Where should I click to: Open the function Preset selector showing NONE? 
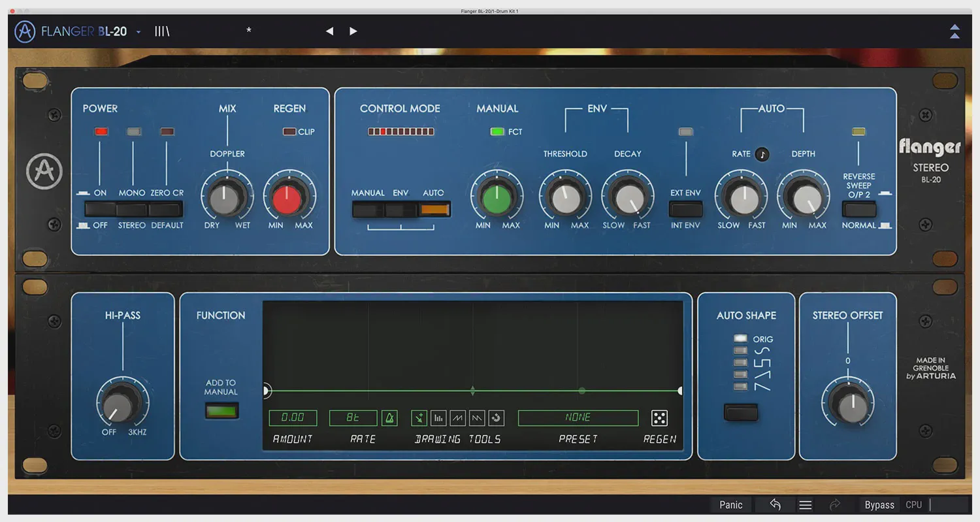578,418
